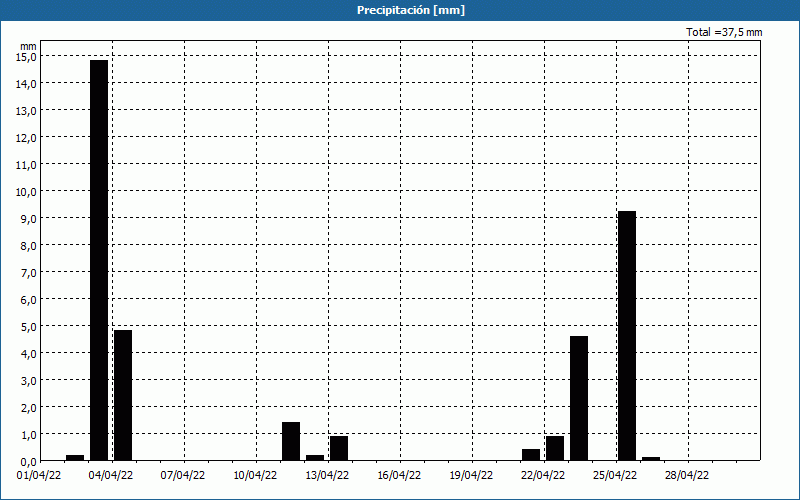Select the tiny bar right after the 9,2 mm bar
This screenshot has width=800, height=500.
coord(651,459)
